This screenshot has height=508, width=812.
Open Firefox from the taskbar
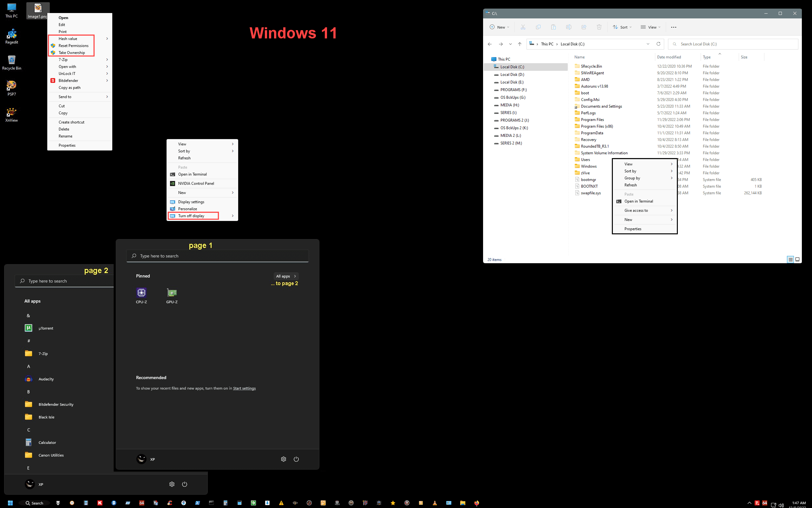(x=477, y=503)
